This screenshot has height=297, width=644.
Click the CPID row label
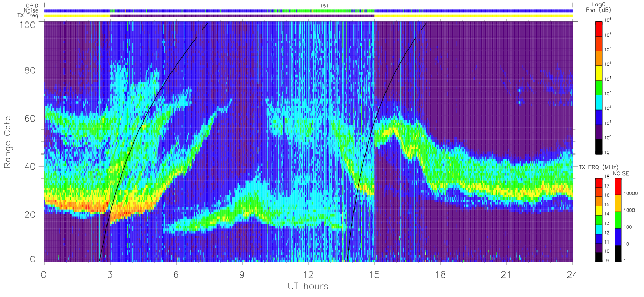[31, 5]
